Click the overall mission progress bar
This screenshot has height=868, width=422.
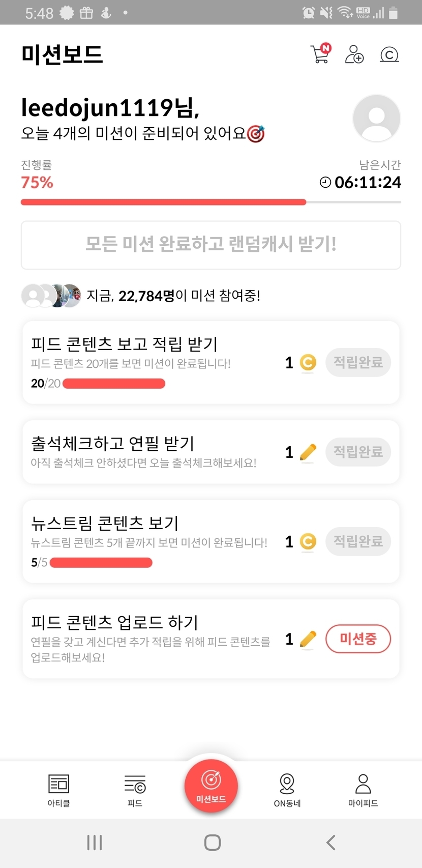click(211, 202)
